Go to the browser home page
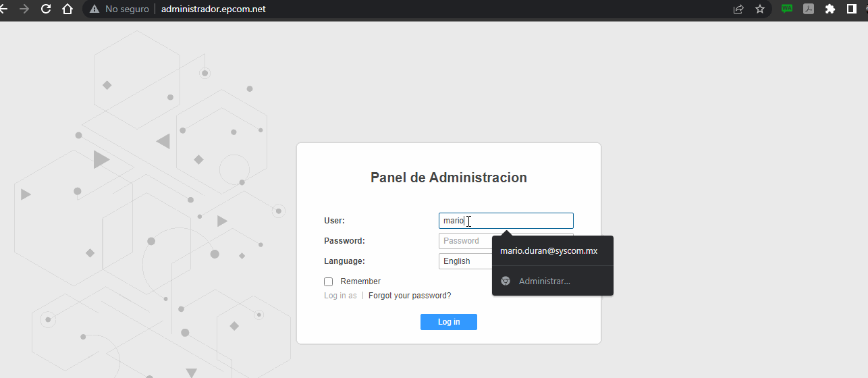 [67, 9]
